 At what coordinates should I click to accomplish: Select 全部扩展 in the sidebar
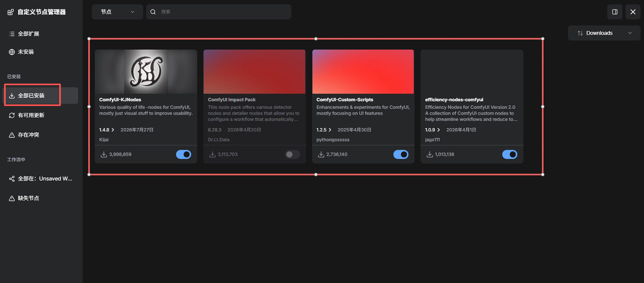tap(41, 34)
